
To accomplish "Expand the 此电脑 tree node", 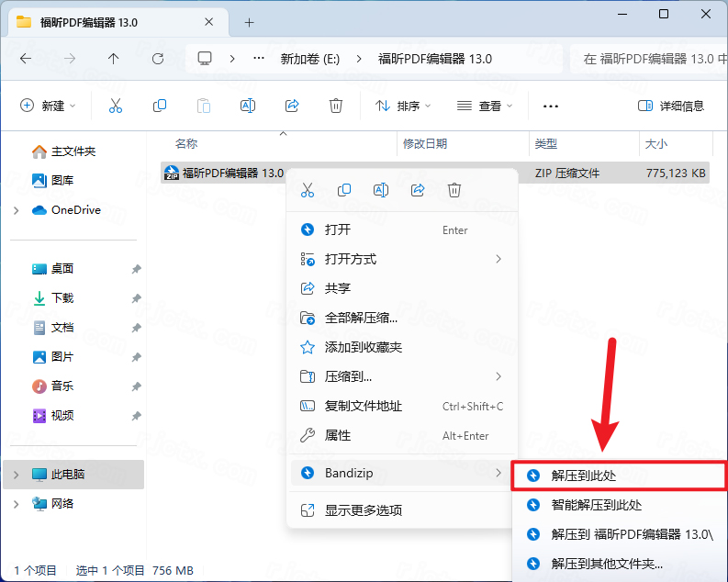I will (17, 475).
